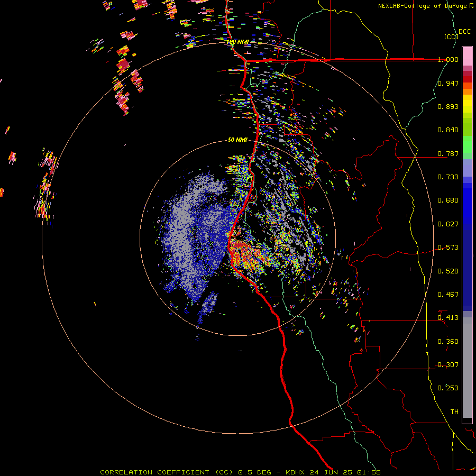Screen dimensions: 476x476
Task: Click the 1.000 scale value
Action: click(448, 59)
